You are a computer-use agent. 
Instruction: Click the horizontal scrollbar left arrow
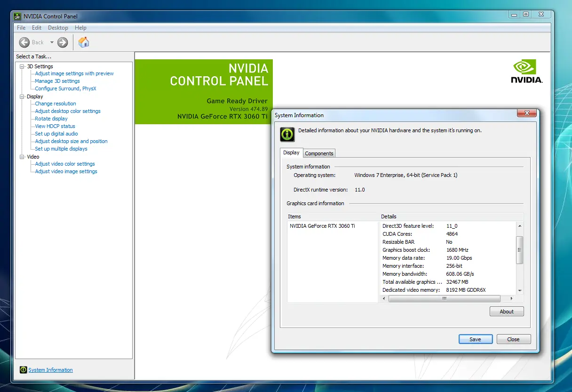[x=384, y=299]
